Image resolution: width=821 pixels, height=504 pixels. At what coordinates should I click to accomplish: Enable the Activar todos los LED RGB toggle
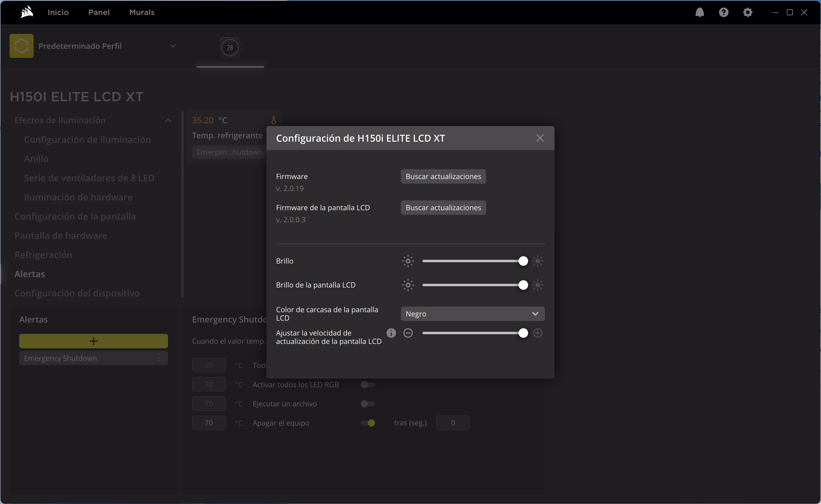(368, 384)
